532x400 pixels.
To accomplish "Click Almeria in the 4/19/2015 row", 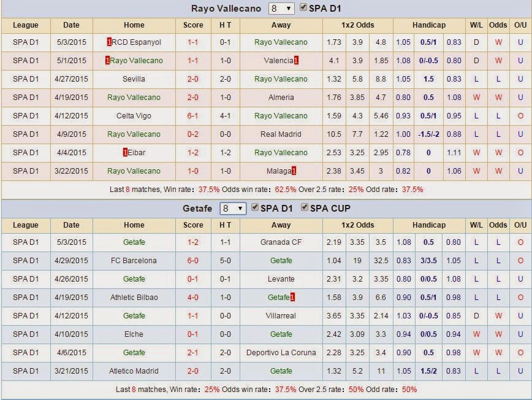I will 281,98.
